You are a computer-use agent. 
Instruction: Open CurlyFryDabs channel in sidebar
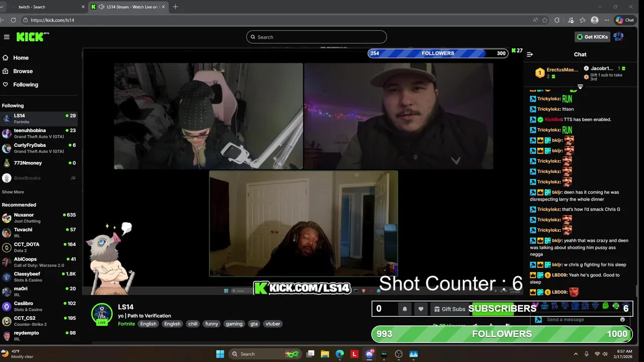tap(39, 148)
